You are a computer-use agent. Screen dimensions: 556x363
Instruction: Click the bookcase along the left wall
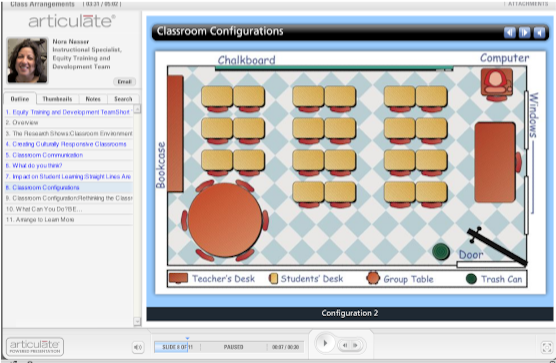[x=175, y=134]
